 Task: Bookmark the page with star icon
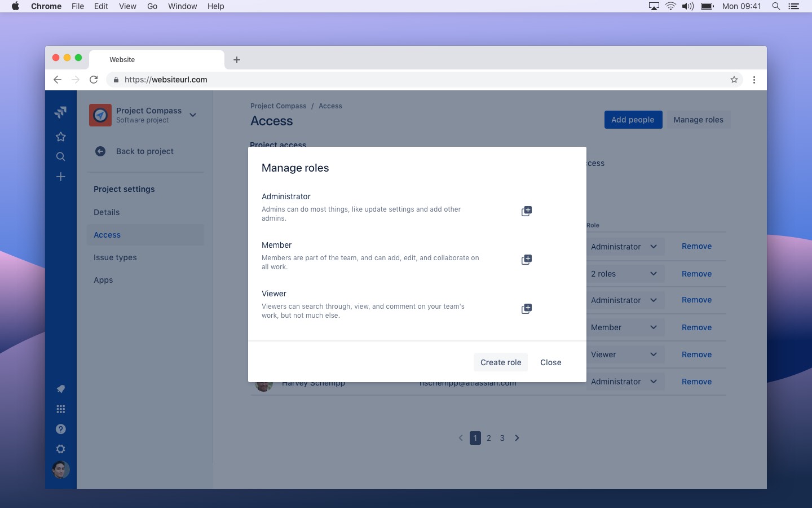click(x=734, y=80)
